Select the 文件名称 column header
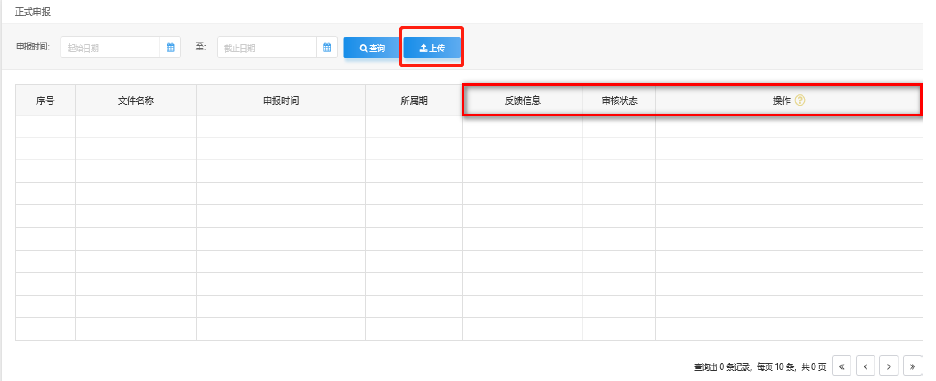 pyautogui.click(x=136, y=100)
